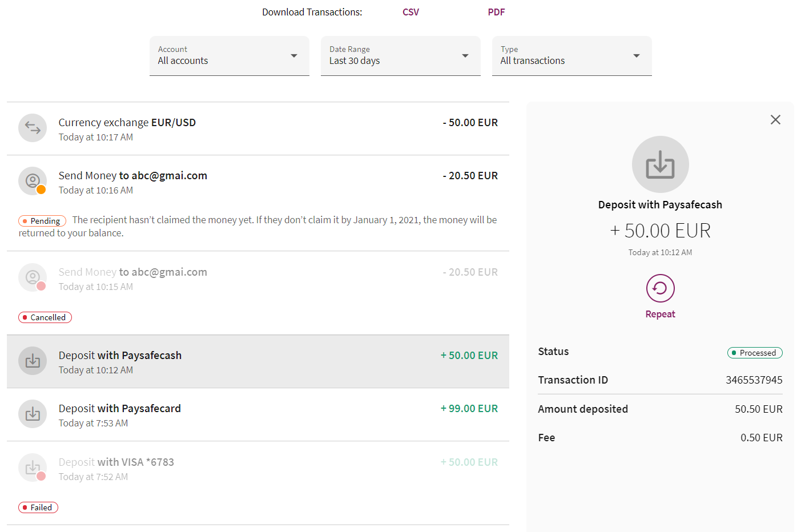801x532 pixels.
Task: Click the Paysafecard deposit row icon
Action: pos(33,414)
